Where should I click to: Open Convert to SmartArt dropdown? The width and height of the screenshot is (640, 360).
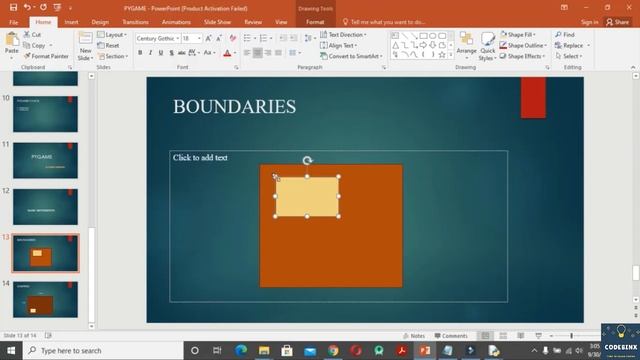[x=351, y=56]
